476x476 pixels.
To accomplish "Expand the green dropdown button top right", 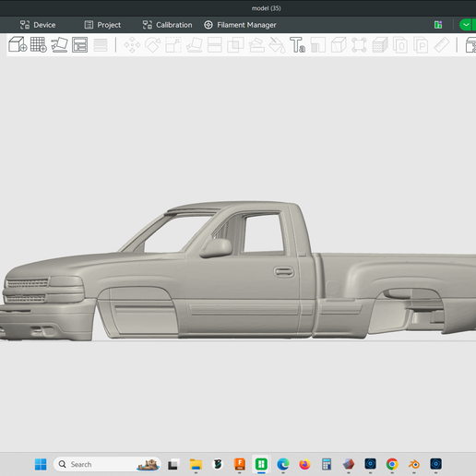I will pyautogui.click(x=466, y=25).
